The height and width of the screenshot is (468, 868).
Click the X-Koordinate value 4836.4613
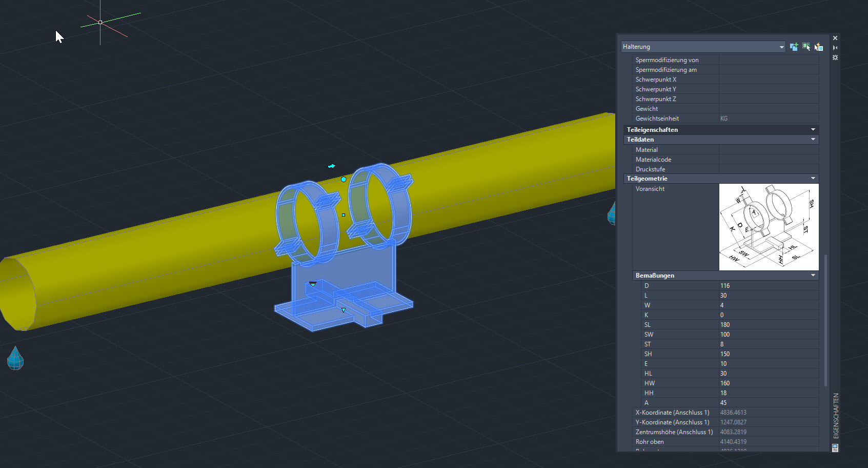click(x=733, y=413)
